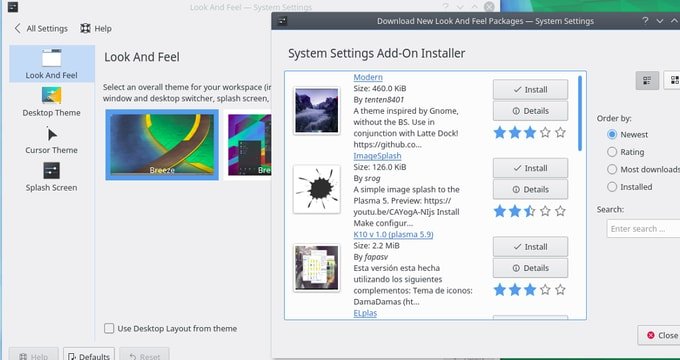This screenshot has width=680, height=360.
Task: Install the ImageSplash package
Action: [x=530, y=168]
